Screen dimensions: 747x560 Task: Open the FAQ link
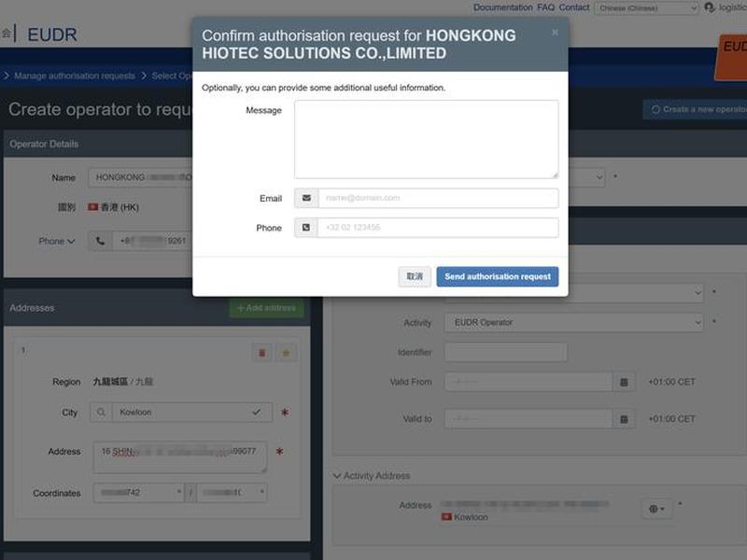pyautogui.click(x=545, y=7)
